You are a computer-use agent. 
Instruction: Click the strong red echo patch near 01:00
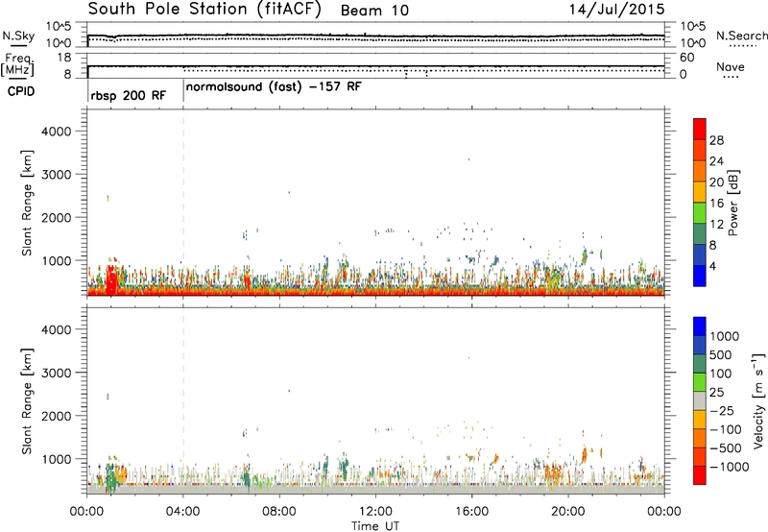click(x=111, y=279)
